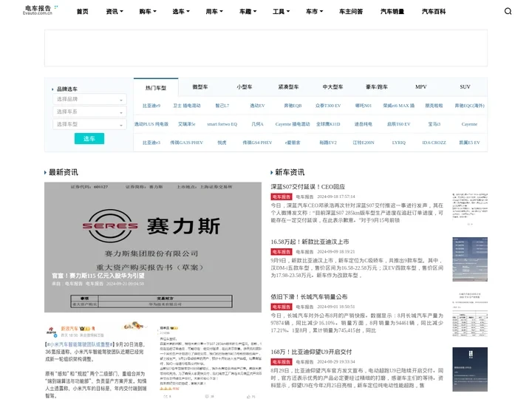Open the 小米汽车智能驾驶团队 news thumbnail
The height and width of the screenshot is (399, 532).
coord(97,360)
